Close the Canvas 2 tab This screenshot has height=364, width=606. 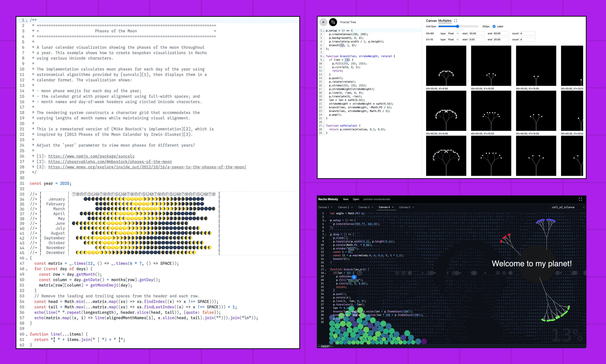pyautogui.click(x=352, y=207)
